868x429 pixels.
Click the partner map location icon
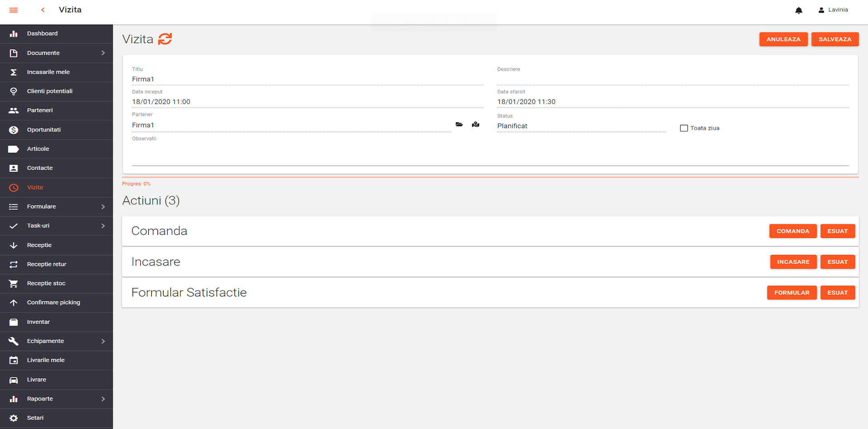[476, 125]
